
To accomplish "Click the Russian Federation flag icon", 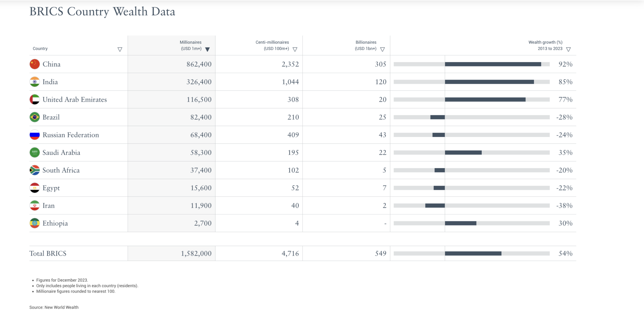I will click(35, 135).
